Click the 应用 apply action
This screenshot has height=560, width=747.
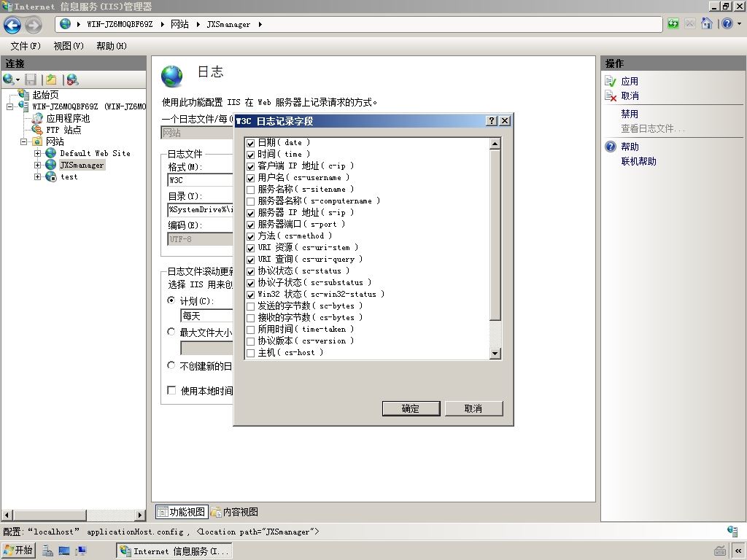(x=630, y=82)
